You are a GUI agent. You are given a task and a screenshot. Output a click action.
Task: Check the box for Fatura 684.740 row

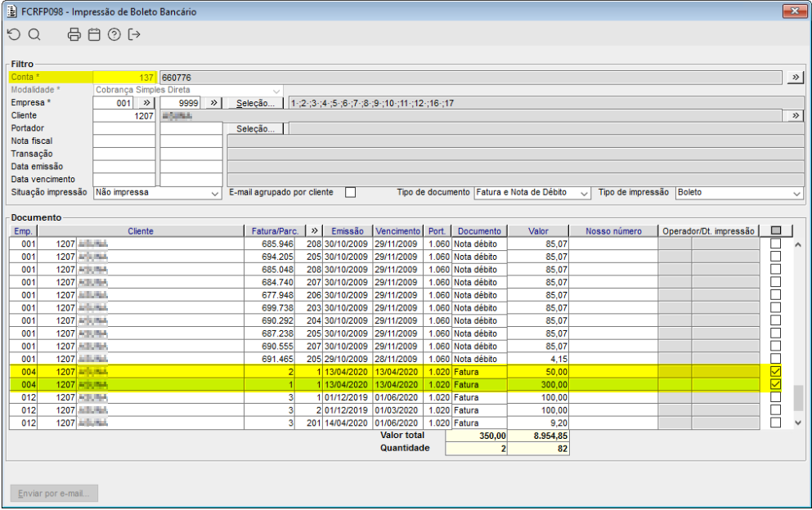click(x=775, y=282)
